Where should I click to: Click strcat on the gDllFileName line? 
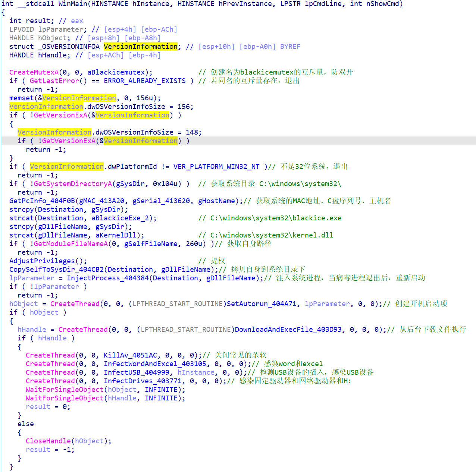point(22,235)
